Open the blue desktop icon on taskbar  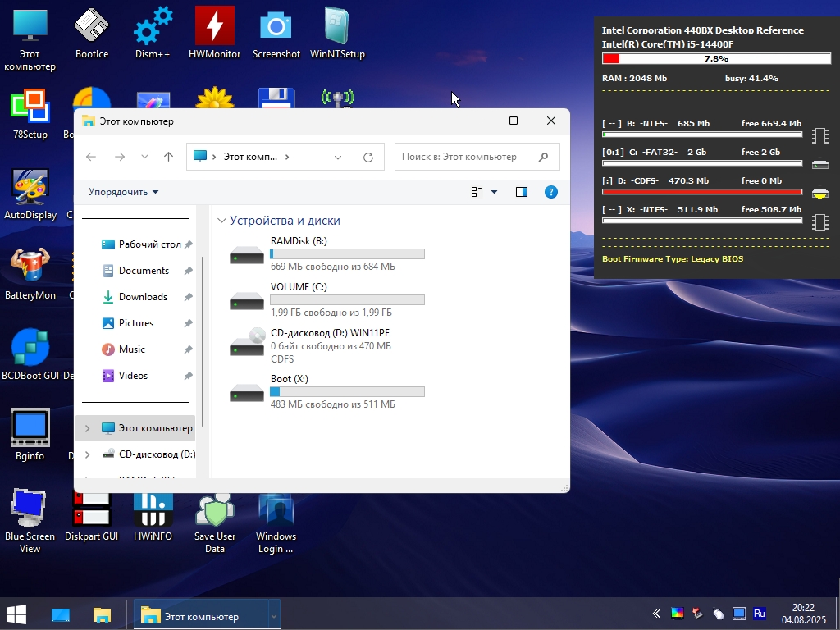point(61,614)
